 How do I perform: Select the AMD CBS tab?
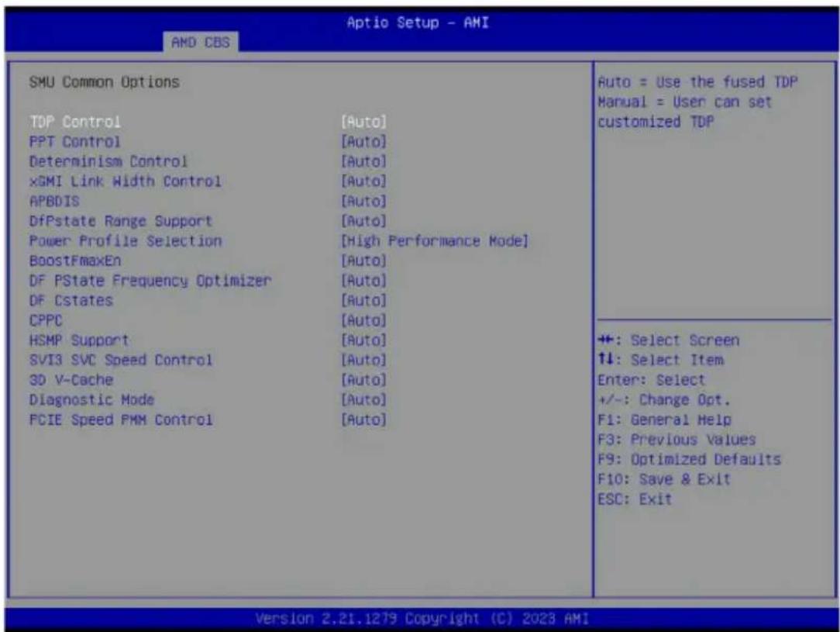[201, 42]
